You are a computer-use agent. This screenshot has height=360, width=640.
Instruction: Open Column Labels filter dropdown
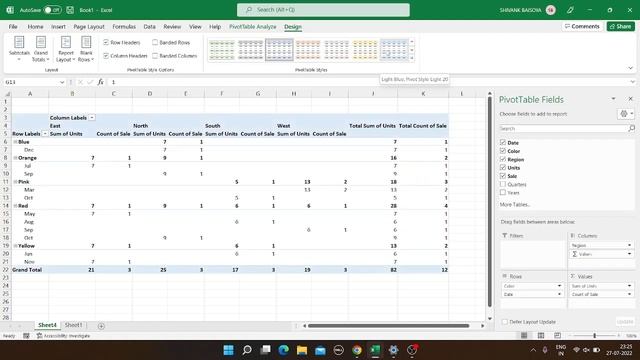tap(92, 118)
